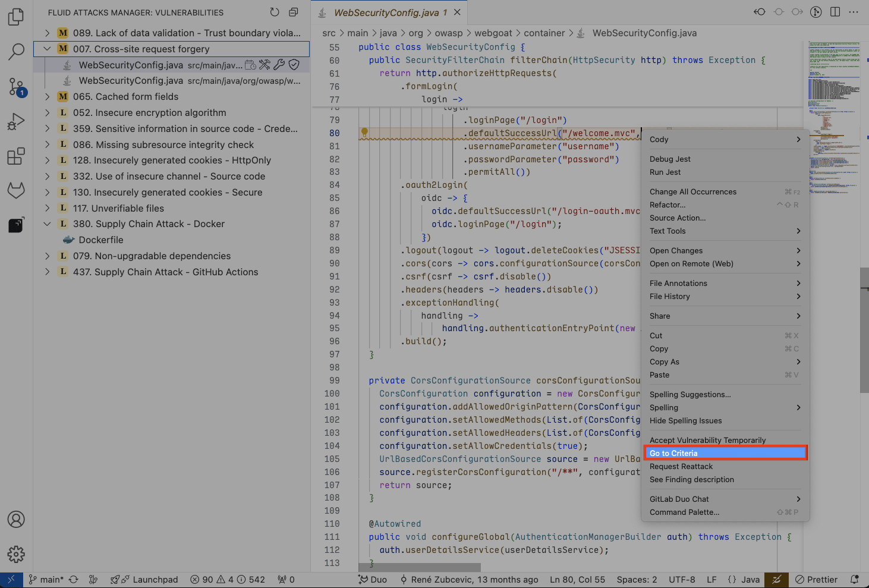Click shield check icon on WebSecurityConfig.java row

[294, 65]
